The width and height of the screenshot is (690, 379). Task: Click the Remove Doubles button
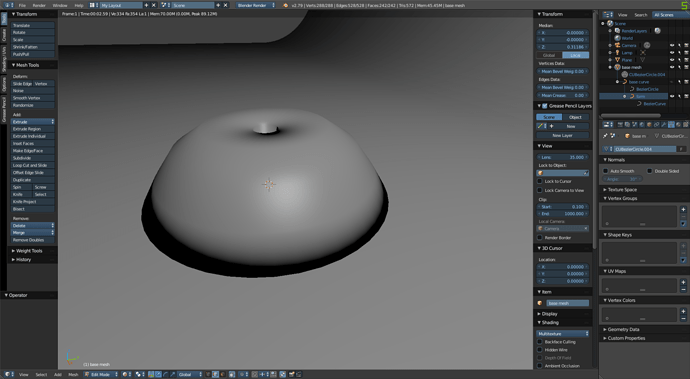pyautogui.click(x=33, y=240)
